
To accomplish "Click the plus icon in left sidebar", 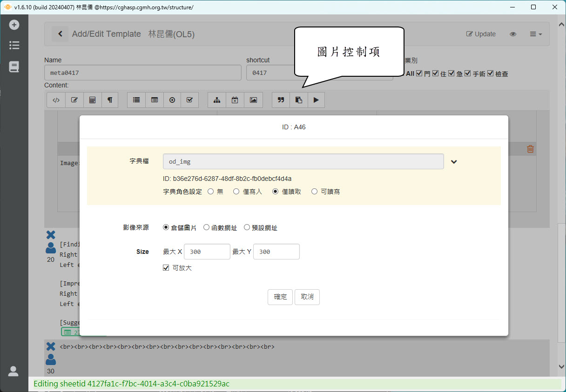I will click(14, 25).
